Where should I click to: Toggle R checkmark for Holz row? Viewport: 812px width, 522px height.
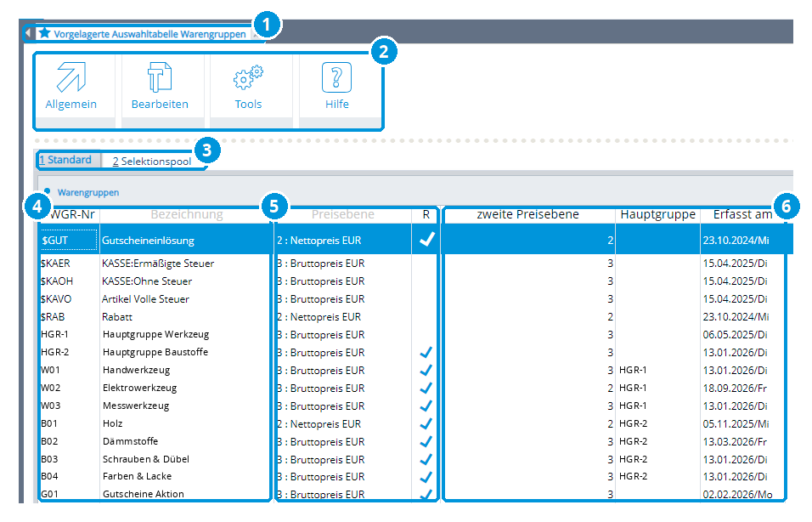click(426, 423)
